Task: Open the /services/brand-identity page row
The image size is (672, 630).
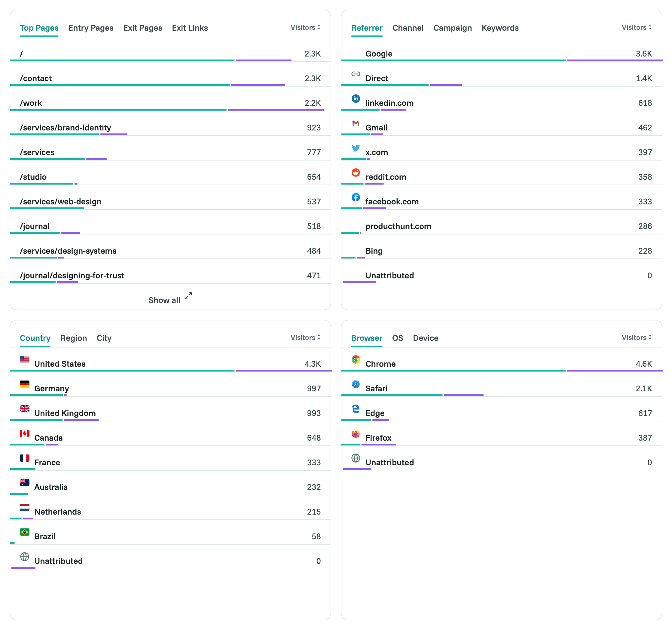Action: 170,124
